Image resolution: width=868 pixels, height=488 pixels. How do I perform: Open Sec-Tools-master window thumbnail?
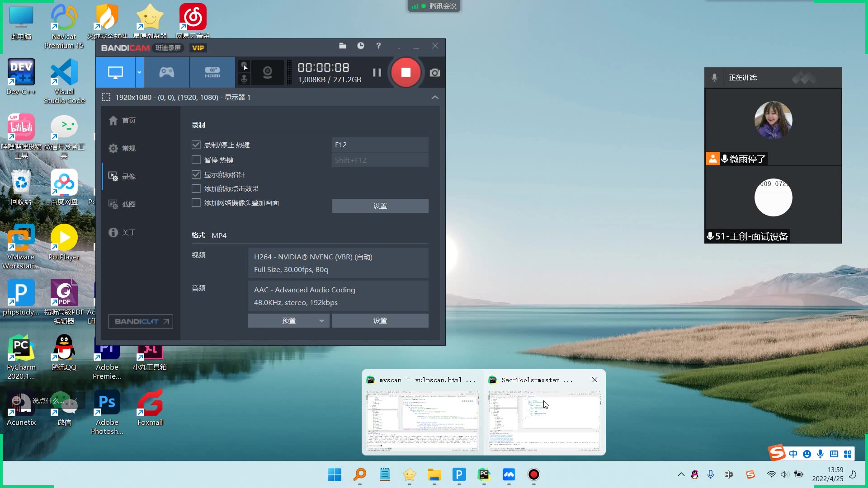point(544,421)
